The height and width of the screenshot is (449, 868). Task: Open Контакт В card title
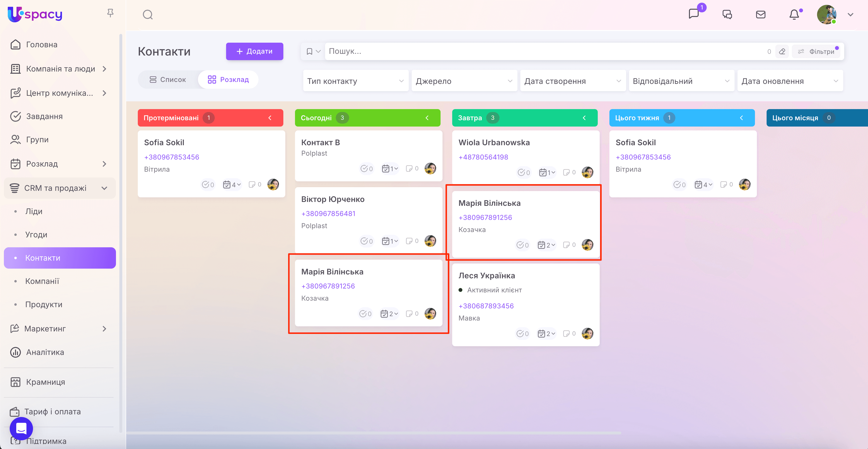(x=320, y=143)
